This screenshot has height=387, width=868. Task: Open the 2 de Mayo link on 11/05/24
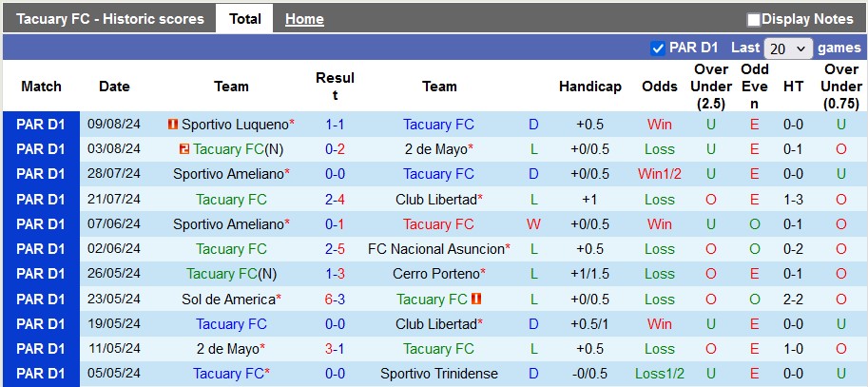coord(228,349)
